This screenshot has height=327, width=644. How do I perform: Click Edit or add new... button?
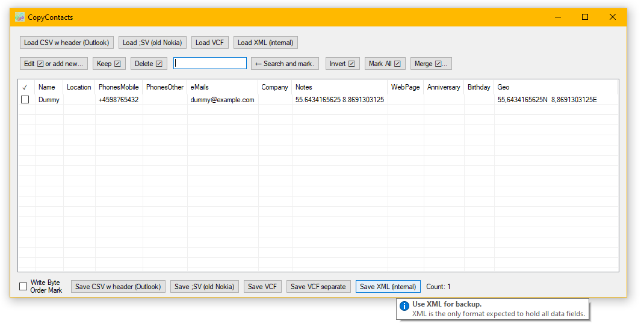[x=54, y=64]
